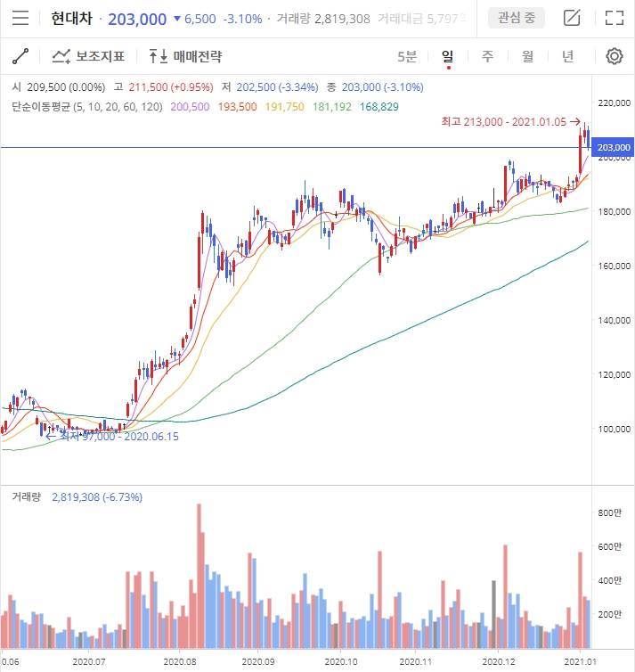Viewport: 635px width, 672px height.
Task: Click the high price 고 211,500 (+0.95%)
Action: coord(163,87)
